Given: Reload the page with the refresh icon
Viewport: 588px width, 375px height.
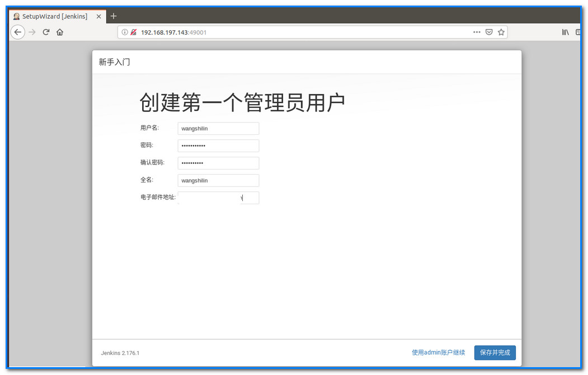Looking at the screenshot, I should point(46,32).
